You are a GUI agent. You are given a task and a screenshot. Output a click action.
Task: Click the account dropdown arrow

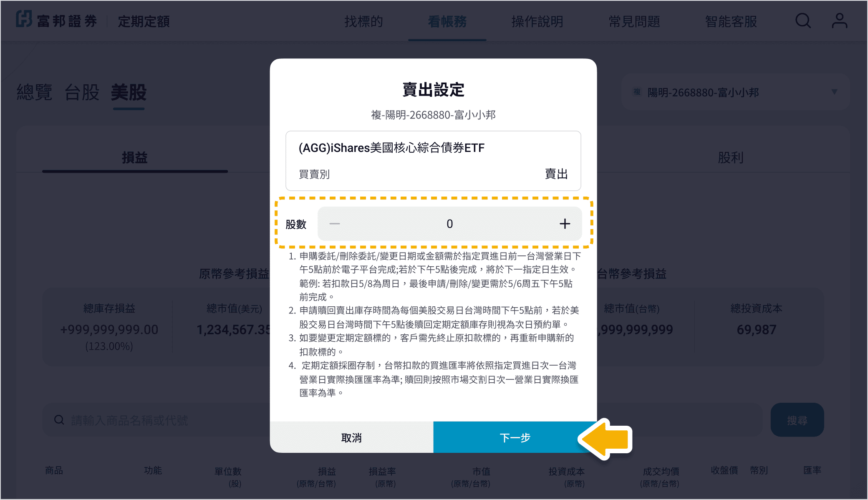(834, 92)
